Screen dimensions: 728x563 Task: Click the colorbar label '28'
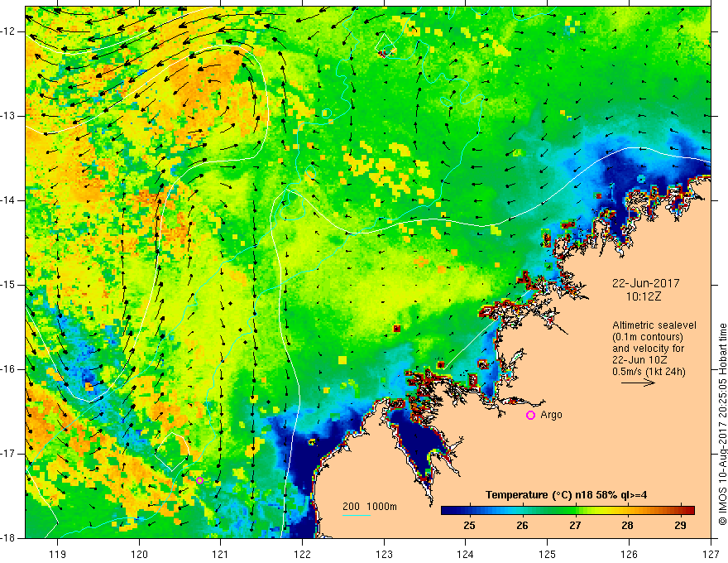coord(627,526)
